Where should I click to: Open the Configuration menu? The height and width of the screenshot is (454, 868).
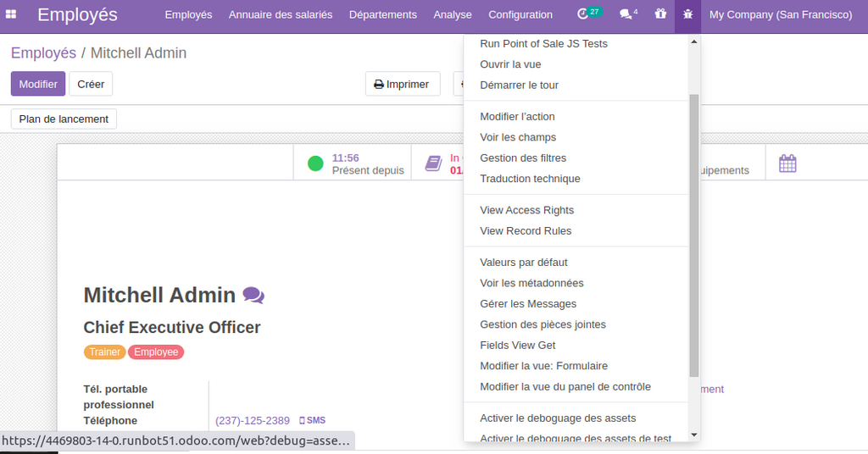(x=520, y=14)
